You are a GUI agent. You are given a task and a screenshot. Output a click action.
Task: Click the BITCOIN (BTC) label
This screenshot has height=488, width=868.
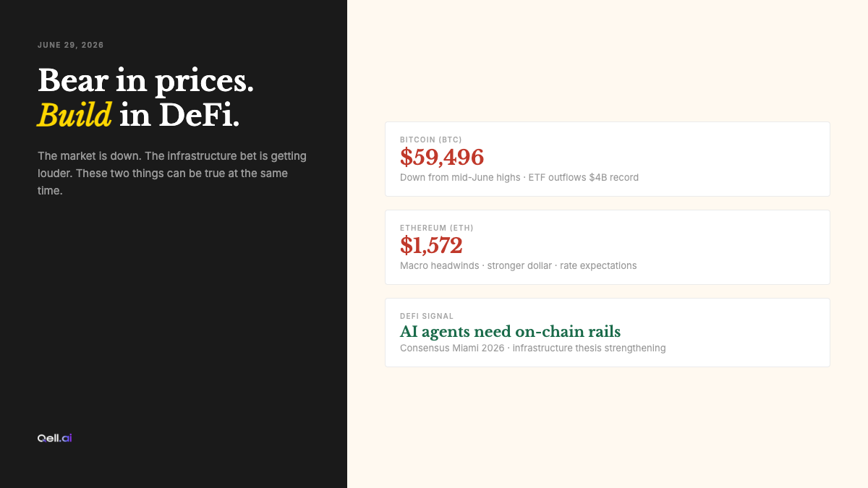(431, 140)
